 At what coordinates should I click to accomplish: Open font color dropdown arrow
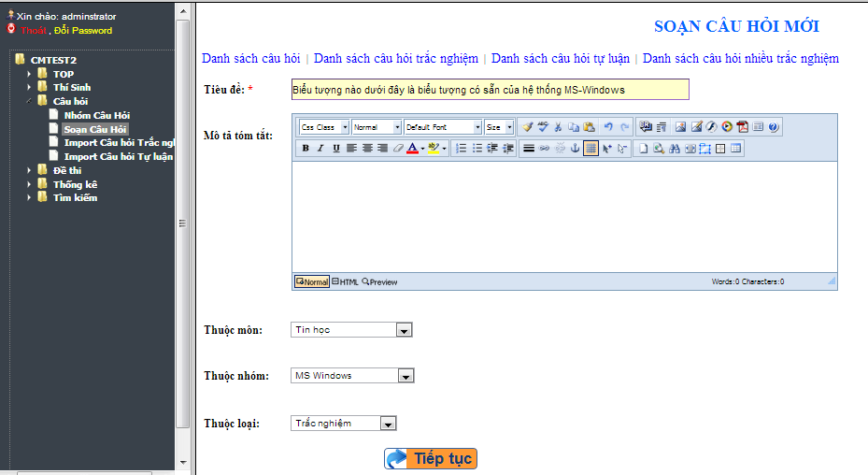(422, 149)
